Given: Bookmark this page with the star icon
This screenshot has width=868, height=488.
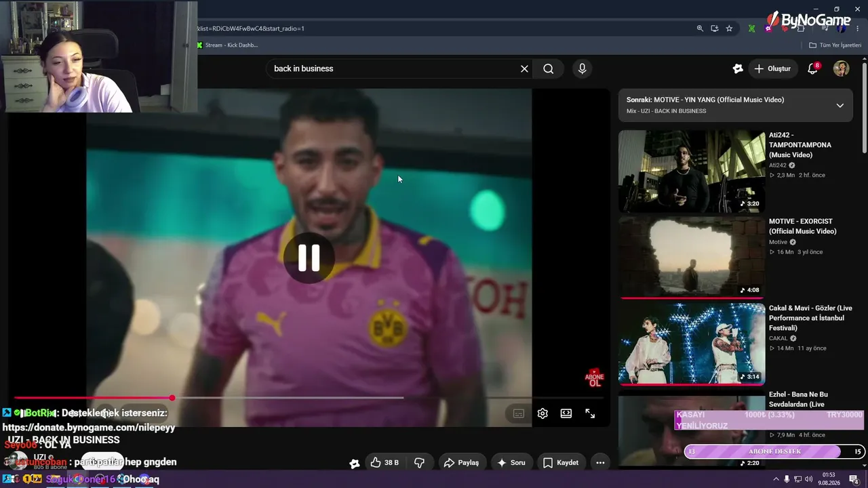Looking at the screenshot, I should 729,28.
